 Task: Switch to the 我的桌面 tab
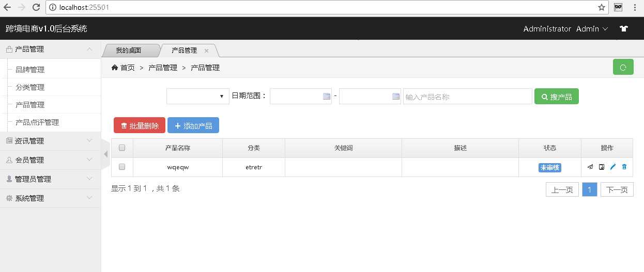pyautogui.click(x=129, y=51)
